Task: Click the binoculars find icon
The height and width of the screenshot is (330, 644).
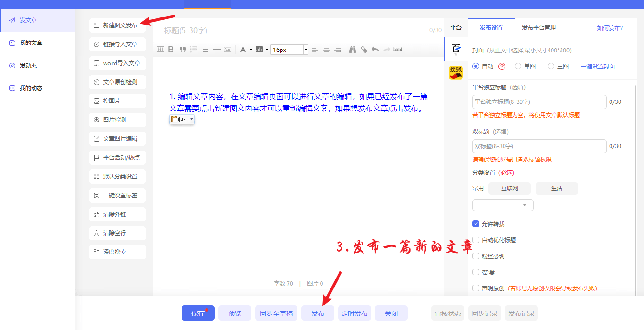Action: (x=352, y=50)
